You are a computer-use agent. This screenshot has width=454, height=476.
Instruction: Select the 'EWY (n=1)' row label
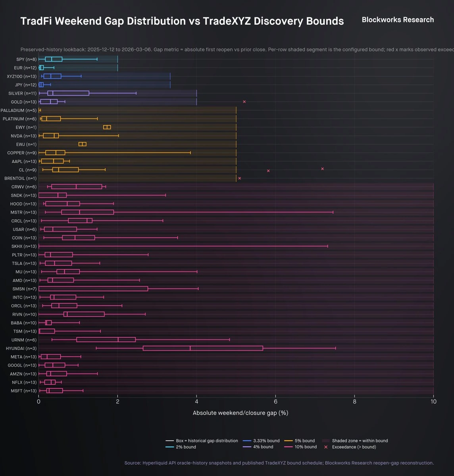click(26, 127)
